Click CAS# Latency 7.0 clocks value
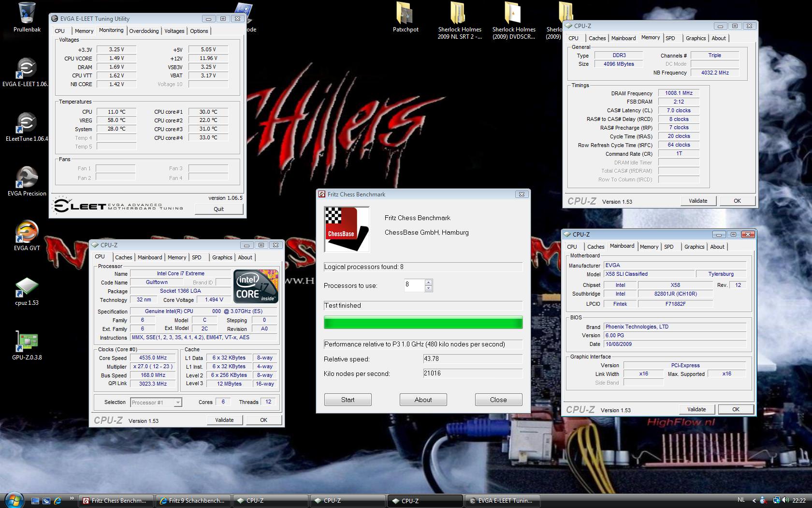The height and width of the screenshot is (508, 812). pos(679,110)
